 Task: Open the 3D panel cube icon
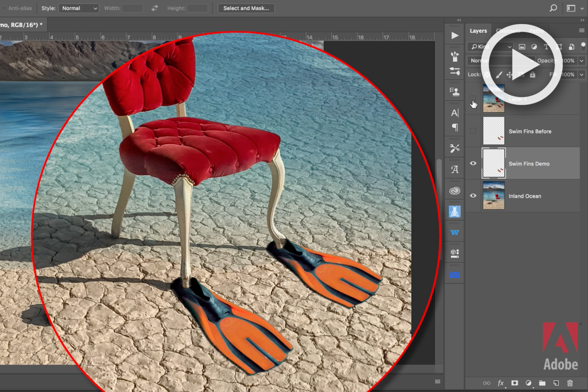coord(455,253)
